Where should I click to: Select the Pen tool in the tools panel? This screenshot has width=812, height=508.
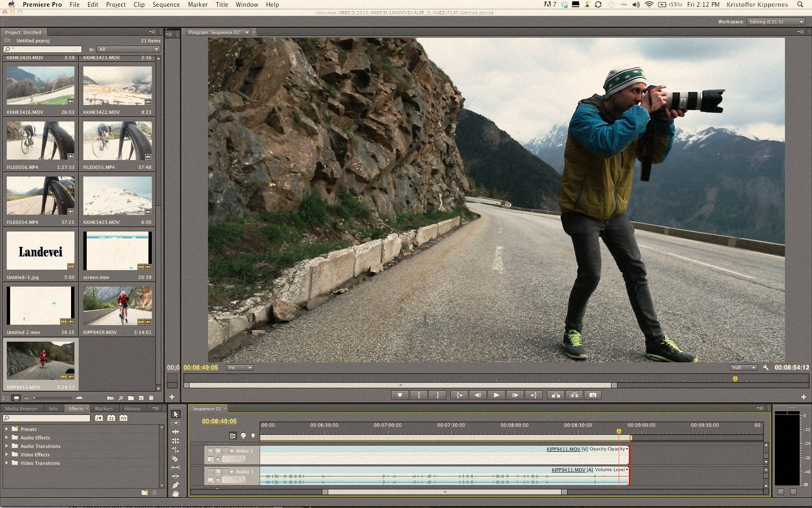click(176, 485)
